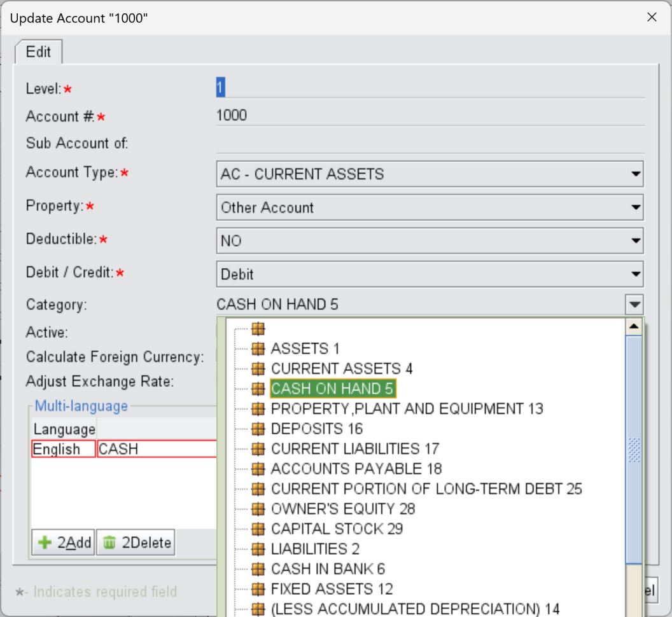Click the icon beside OWNER'S EQUITY 28

(258, 509)
